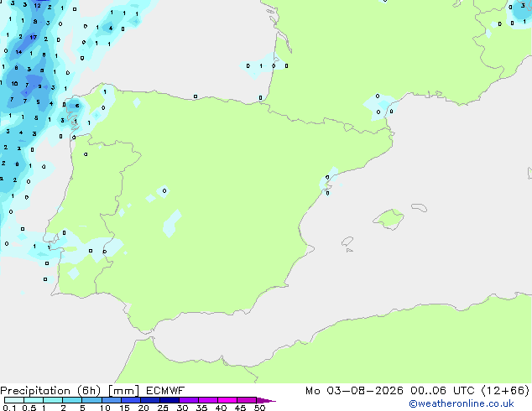Click the 10 mm value off Galicia

pos(14,83)
